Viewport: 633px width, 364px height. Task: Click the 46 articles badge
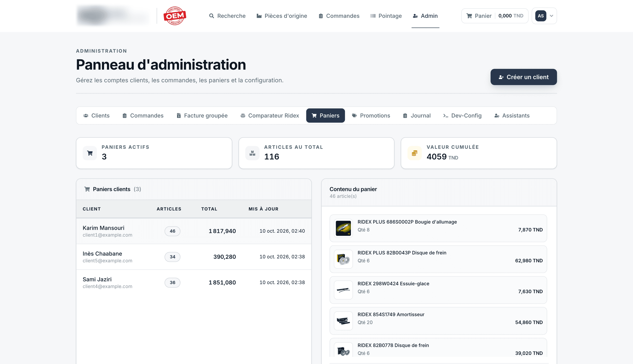pos(172,231)
